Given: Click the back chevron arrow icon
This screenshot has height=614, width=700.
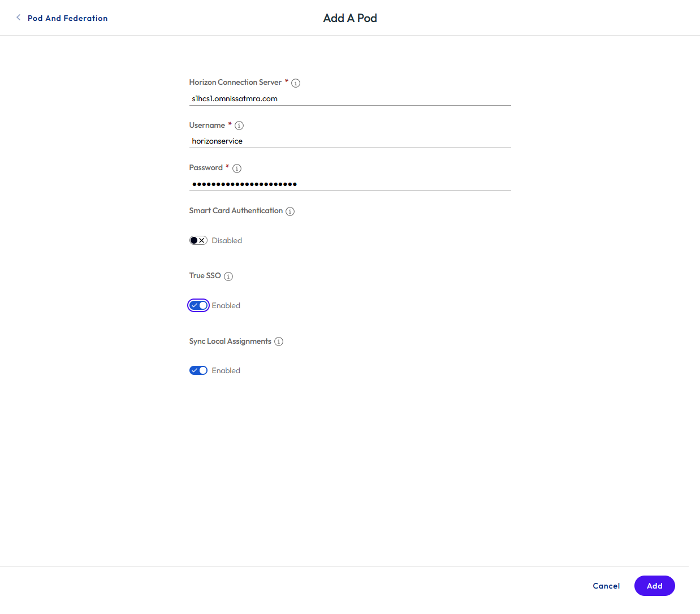Looking at the screenshot, I should 19,18.
